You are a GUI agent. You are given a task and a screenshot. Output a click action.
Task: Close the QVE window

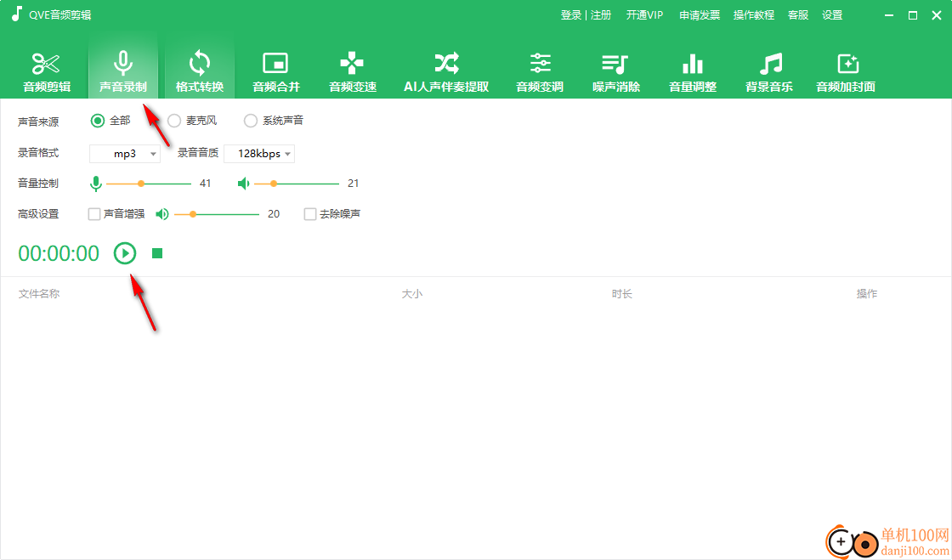click(936, 16)
